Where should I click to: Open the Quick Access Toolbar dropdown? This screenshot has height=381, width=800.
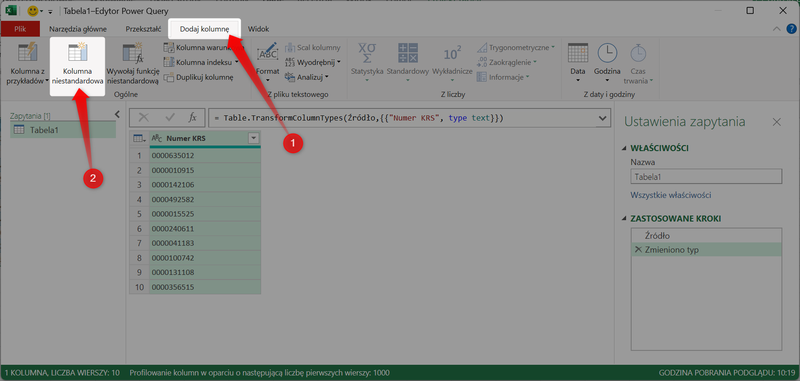[50, 11]
